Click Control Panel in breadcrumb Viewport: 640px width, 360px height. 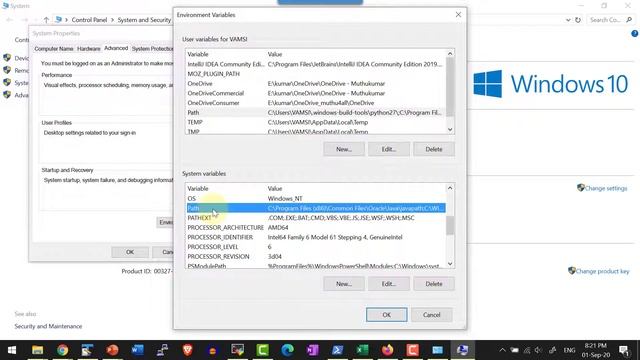[x=89, y=20]
